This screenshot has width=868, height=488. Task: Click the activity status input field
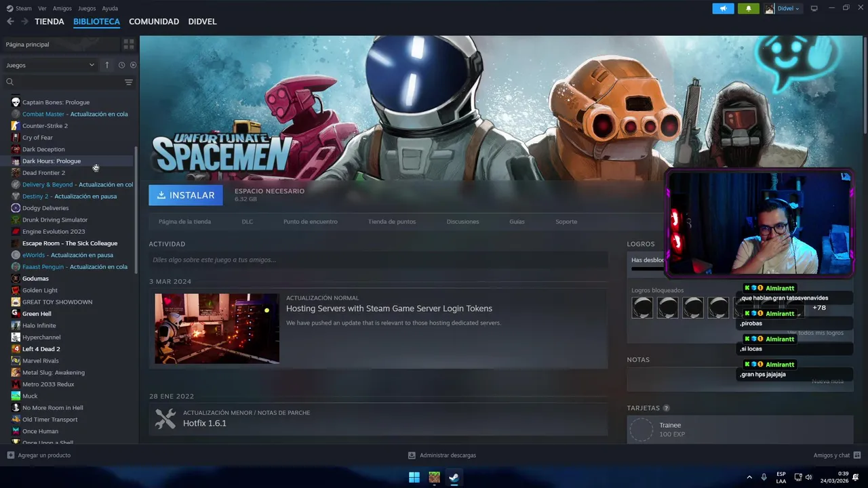click(378, 260)
